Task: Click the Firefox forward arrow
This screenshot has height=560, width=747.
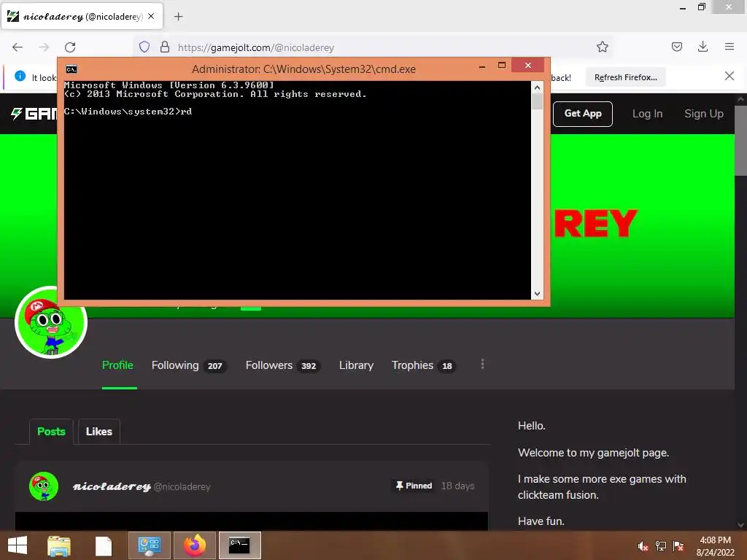Action: 44,47
